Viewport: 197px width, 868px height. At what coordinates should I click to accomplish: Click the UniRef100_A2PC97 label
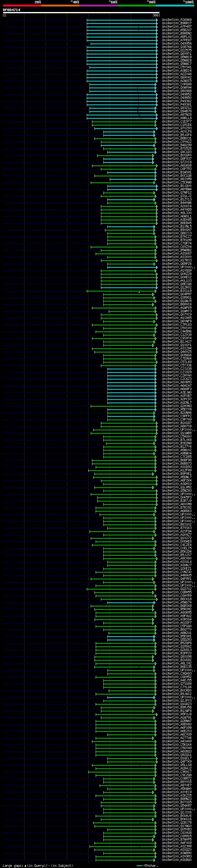[x=177, y=399]
